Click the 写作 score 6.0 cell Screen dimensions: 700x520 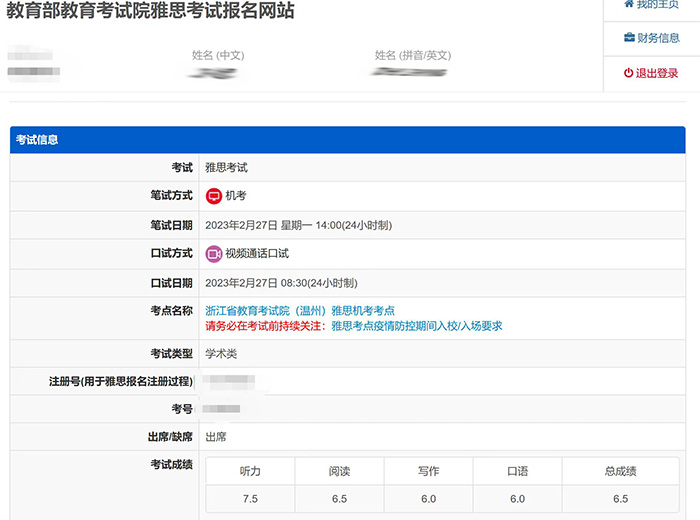[429, 499]
